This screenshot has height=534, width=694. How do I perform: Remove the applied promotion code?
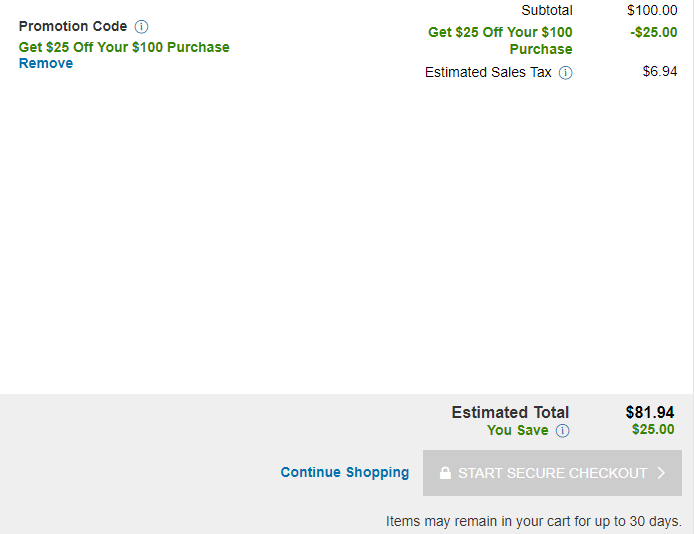tap(46, 63)
